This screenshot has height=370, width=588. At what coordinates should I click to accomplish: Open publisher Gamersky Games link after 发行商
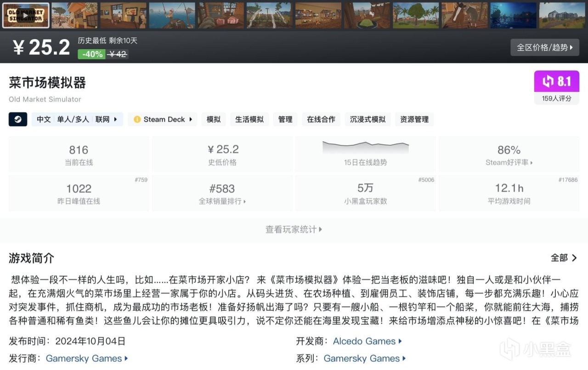coord(87,359)
